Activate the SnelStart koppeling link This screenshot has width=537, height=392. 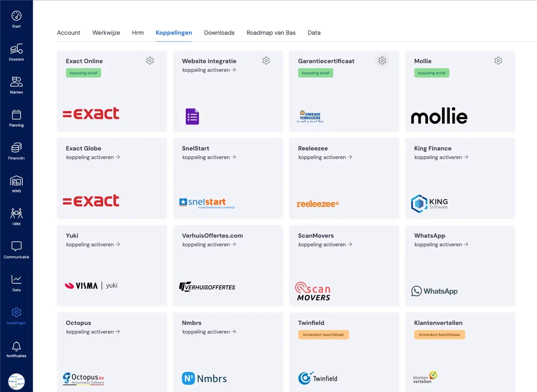[209, 158]
